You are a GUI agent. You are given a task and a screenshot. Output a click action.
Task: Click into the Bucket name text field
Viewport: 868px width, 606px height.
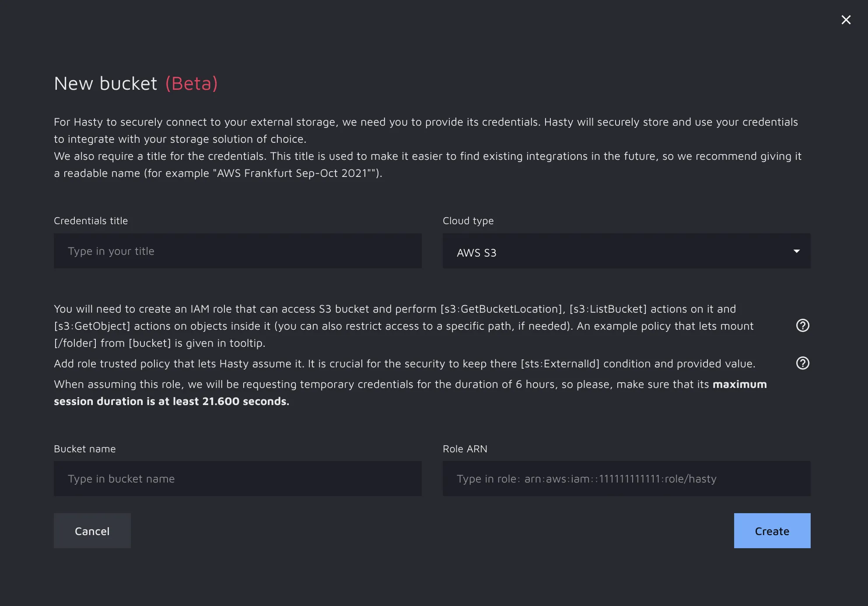pyautogui.click(x=238, y=479)
